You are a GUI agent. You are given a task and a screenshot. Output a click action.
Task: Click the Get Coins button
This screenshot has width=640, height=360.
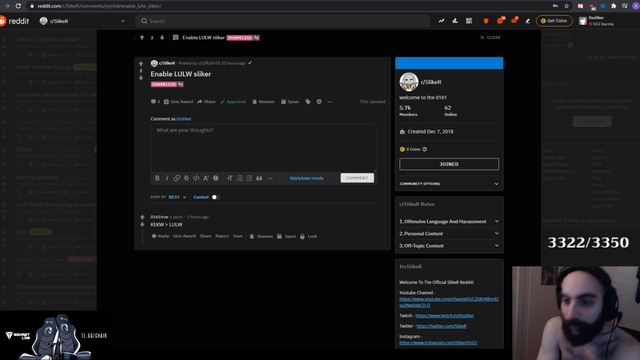(554, 21)
